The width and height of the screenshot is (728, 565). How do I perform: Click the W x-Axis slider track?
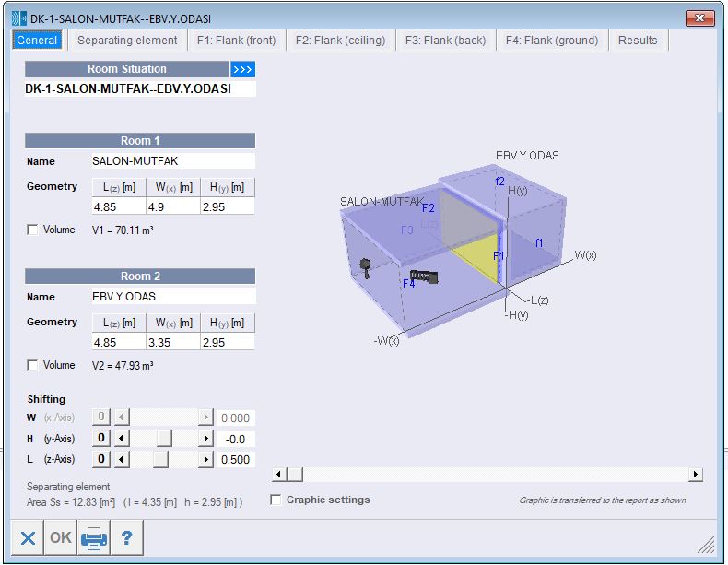pos(163,417)
